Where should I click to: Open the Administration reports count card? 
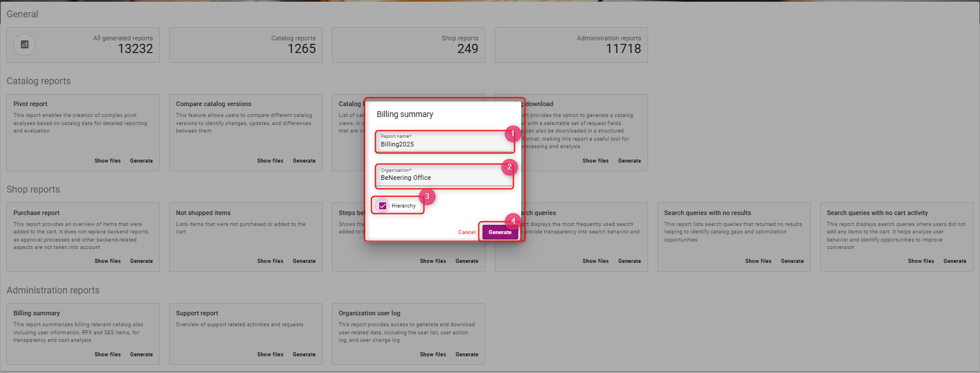click(x=571, y=45)
